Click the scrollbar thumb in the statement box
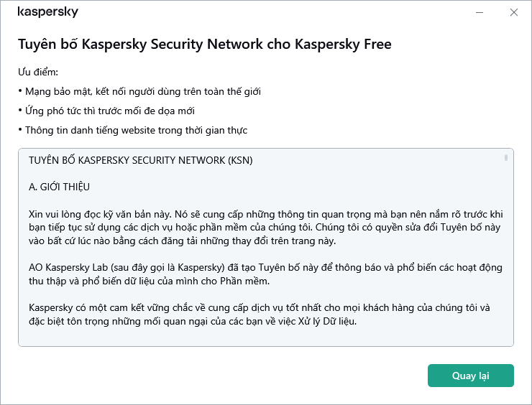 pos(506,157)
